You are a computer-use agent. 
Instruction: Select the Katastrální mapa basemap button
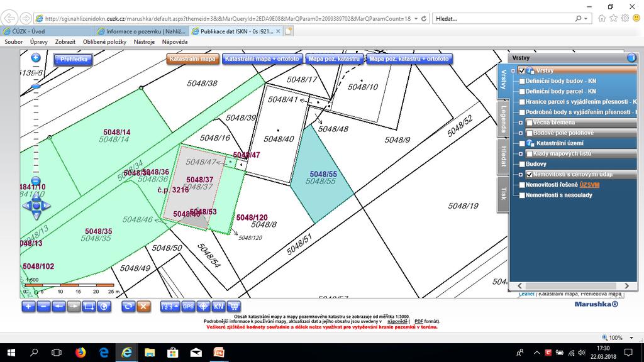pyautogui.click(x=192, y=59)
